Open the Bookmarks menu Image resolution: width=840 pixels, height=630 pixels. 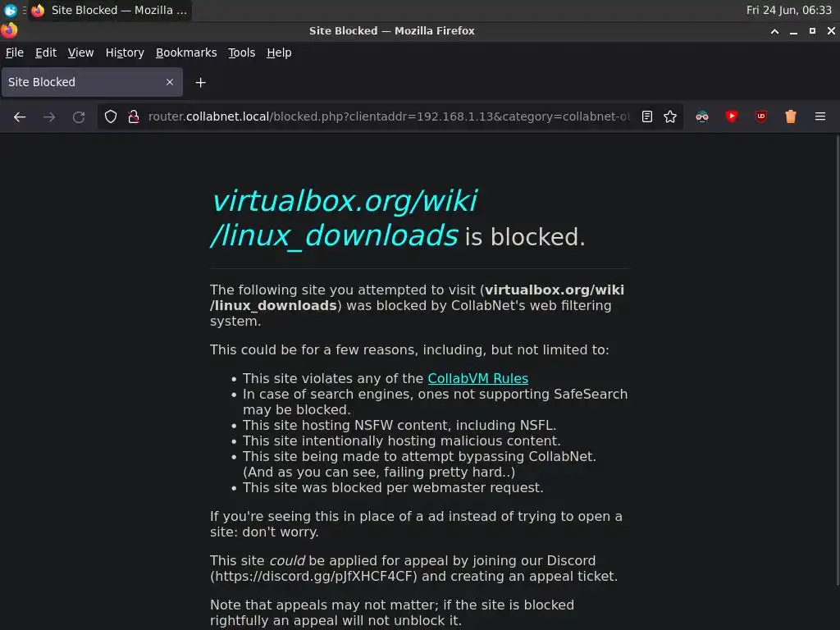coord(186,52)
